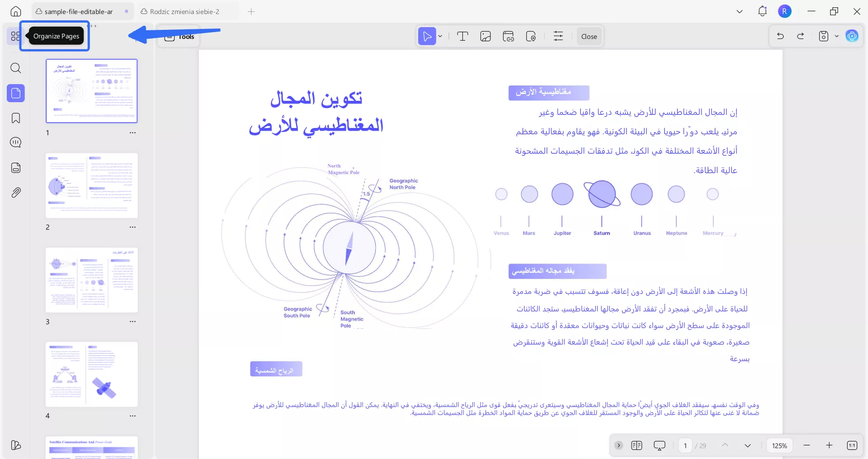Click the Undo icon
Viewport: 868px width, 459px height.
(x=781, y=36)
